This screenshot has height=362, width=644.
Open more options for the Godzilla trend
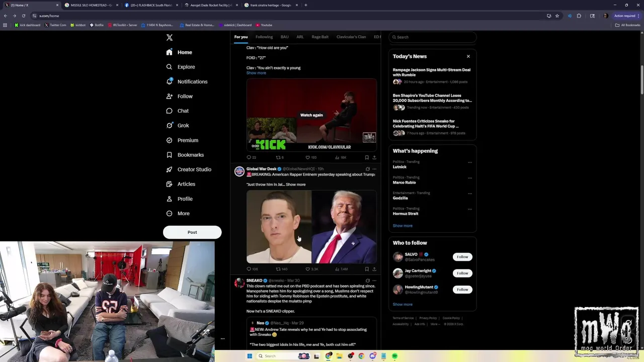[x=470, y=194]
